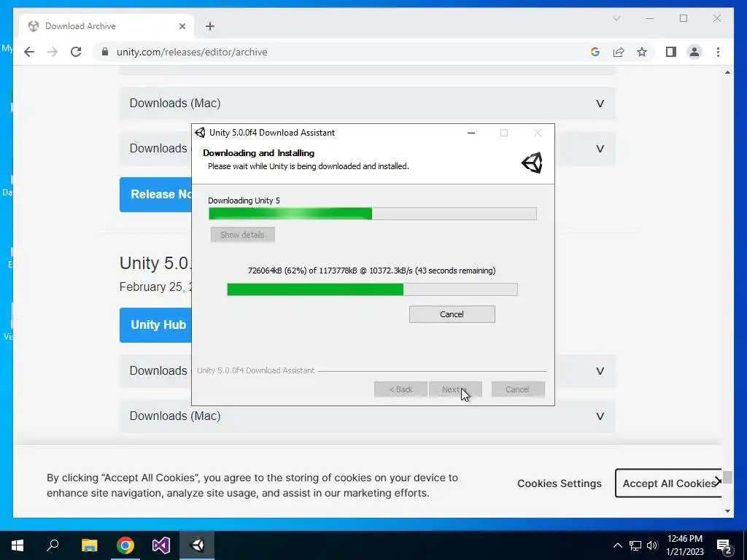This screenshot has width=747, height=560.
Task: Click the blue Unity Hub button
Action: (155, 324)
